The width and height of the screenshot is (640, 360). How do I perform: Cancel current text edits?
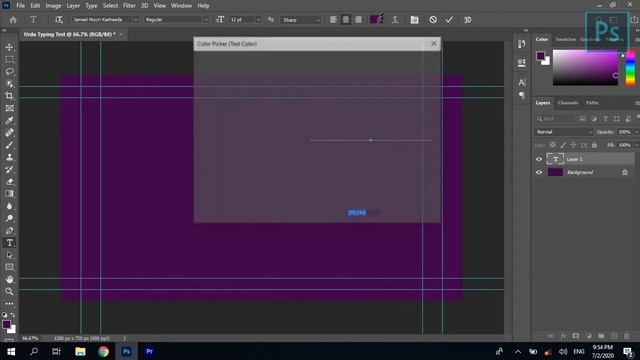tap(433, 20)
